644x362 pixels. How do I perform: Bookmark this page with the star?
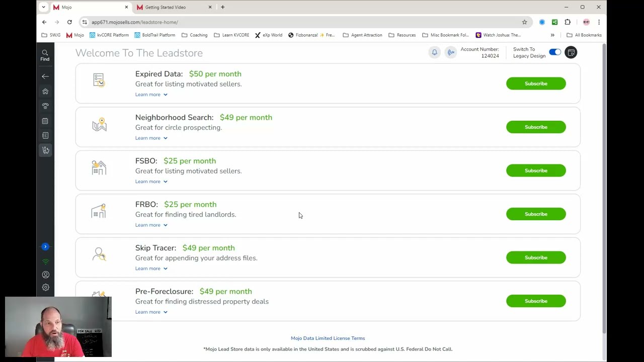(x=524, y=22)
